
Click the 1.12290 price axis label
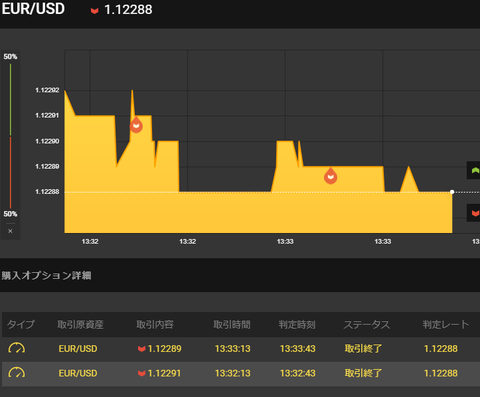tap(47, 141)
